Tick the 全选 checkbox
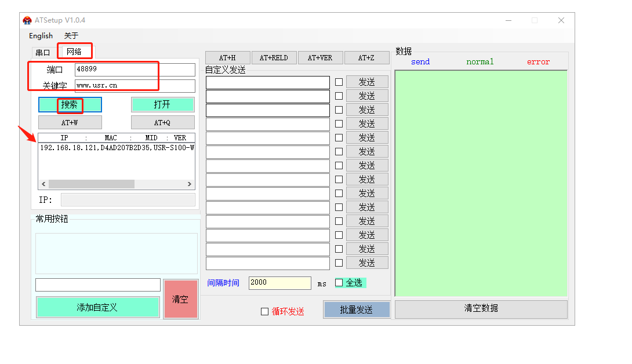 [339, 283]
